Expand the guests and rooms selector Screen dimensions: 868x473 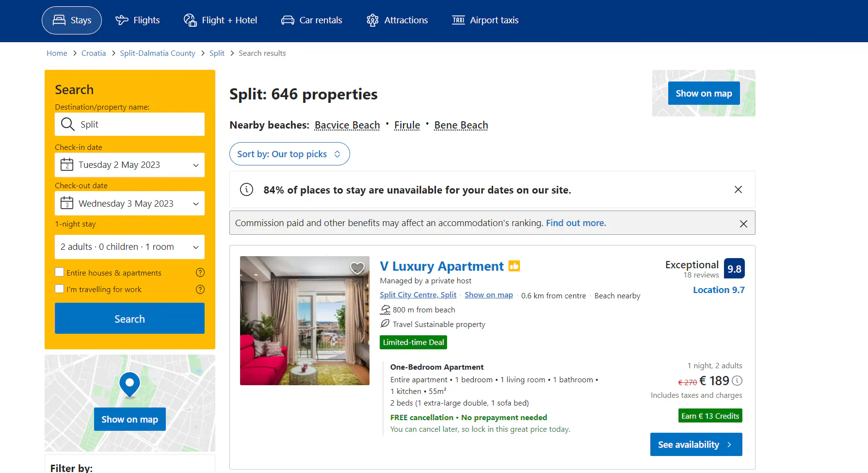coord(129,247)
